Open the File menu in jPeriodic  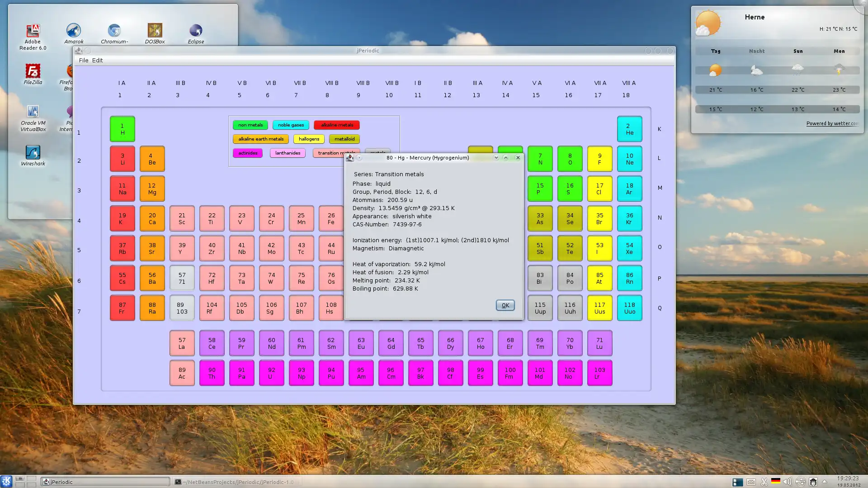click(83, 60)
